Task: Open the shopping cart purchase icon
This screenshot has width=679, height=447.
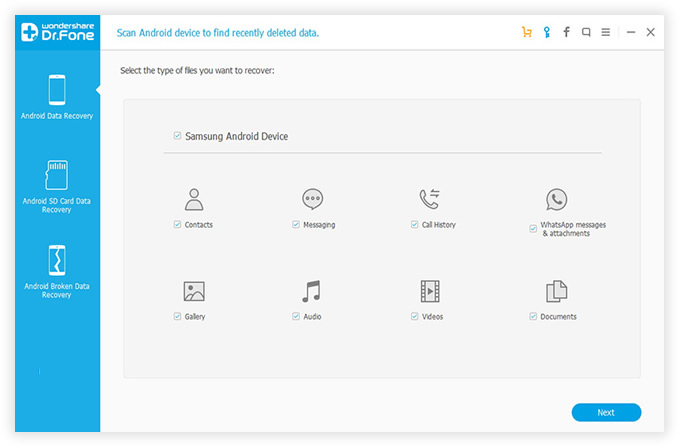Action: [x=527, y=32]
